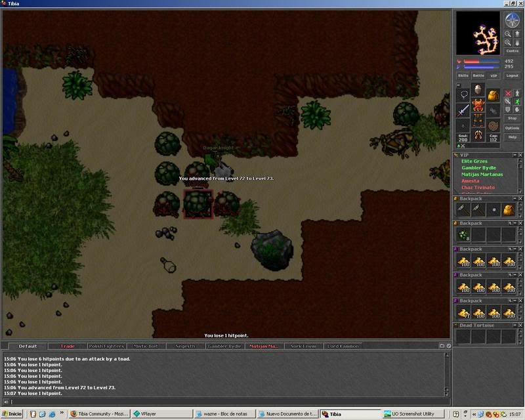525x420 pixels.
Task: Select the shield hand slot
Action: point(493,110)
